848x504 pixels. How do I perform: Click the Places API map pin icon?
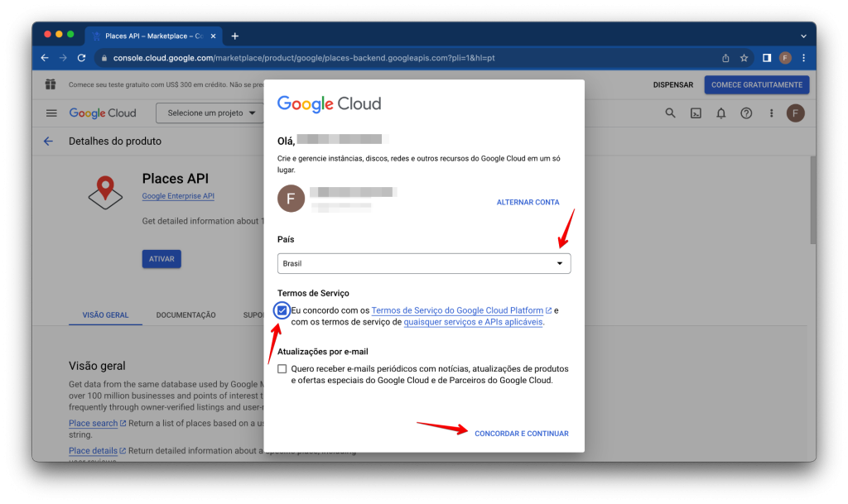click(x=105, y=192)
